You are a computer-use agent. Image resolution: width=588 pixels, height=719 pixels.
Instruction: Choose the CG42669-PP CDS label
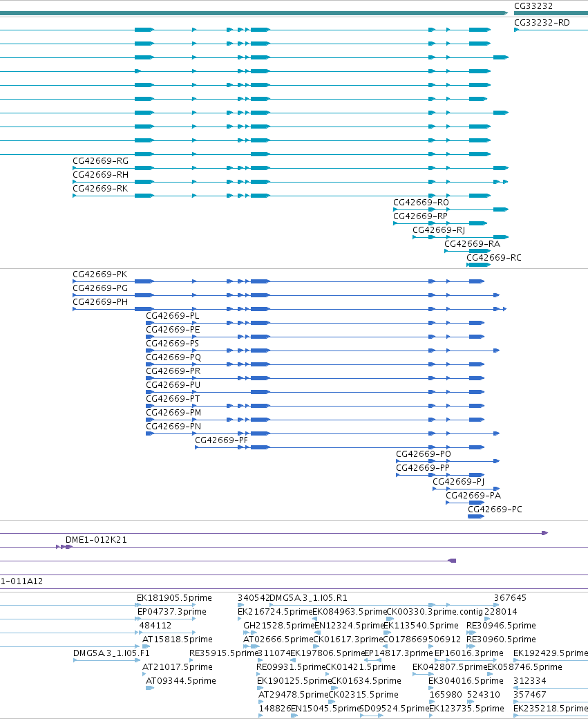coord(423,468)
